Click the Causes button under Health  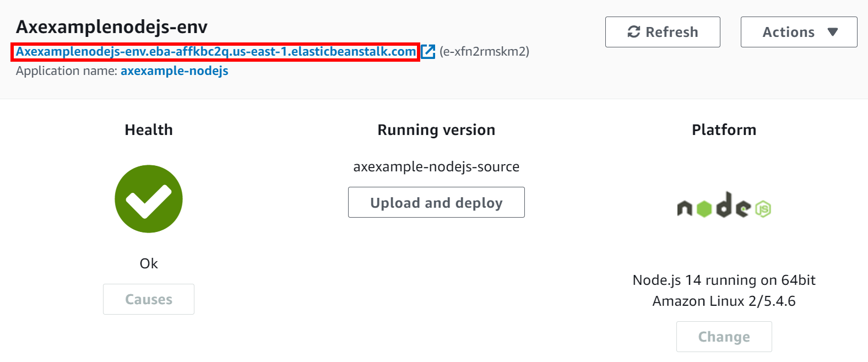149,299
